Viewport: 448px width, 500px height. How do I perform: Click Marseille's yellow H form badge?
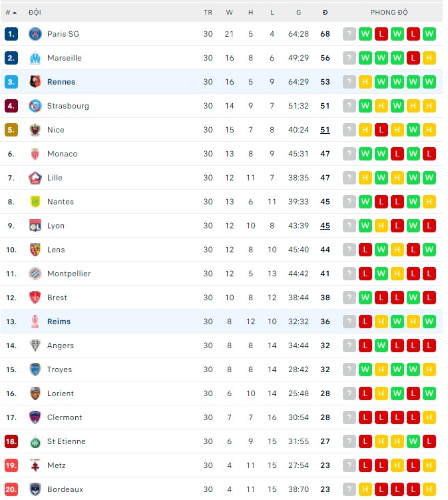[429, 58]
